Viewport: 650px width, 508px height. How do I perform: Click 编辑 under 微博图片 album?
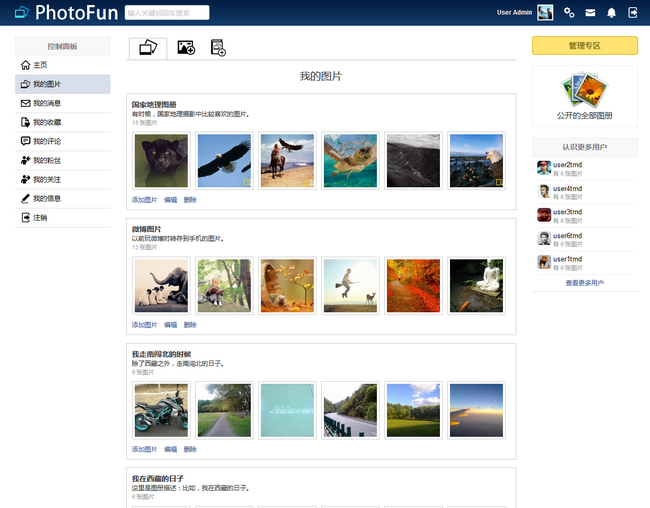pyautogui.click(x=170, y=325)
